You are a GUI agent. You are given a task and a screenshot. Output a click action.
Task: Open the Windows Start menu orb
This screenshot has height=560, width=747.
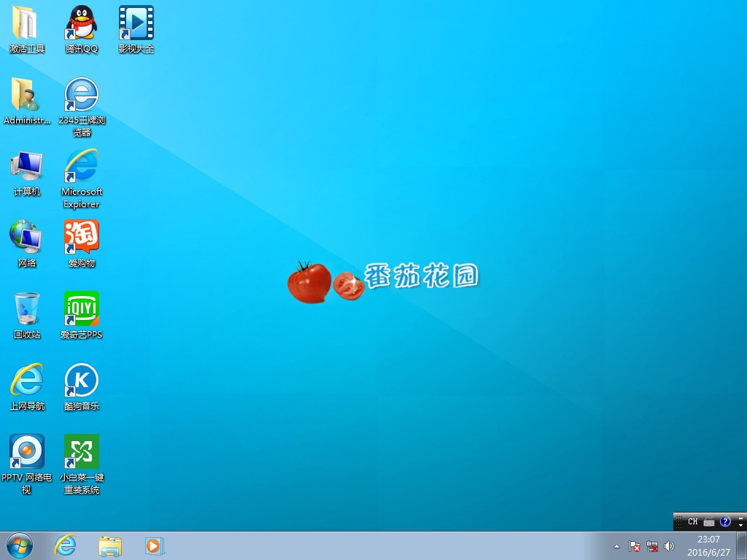pos(20,545)
